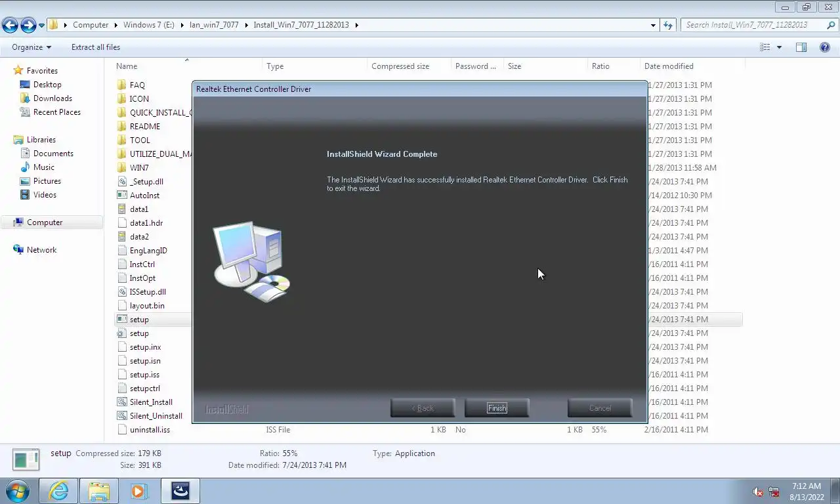The image size is (840, 504).
Task: Select Favorites in the navigation pane
Action: (x=42, y=71)
